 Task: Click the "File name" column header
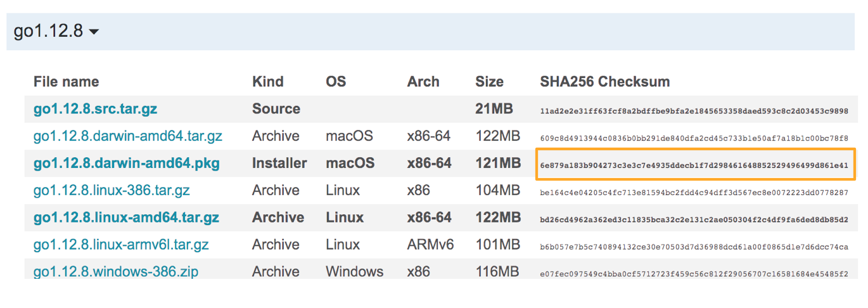coord(66,82)
